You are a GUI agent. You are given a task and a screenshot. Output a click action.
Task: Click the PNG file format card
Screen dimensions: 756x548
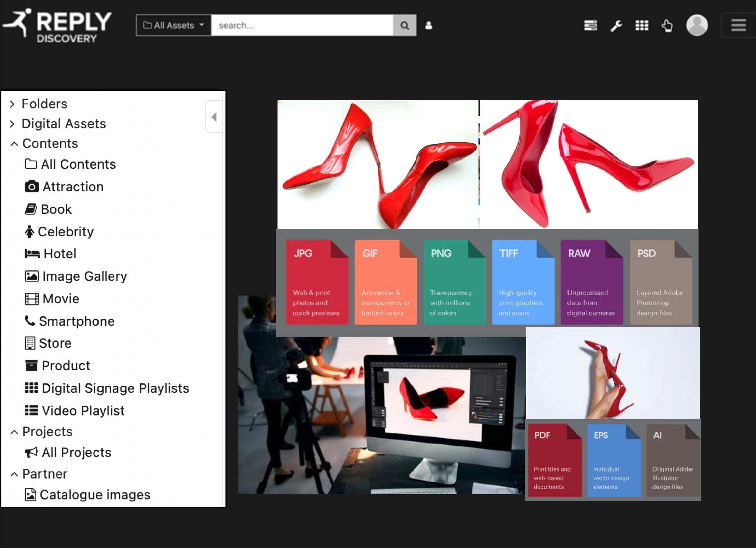click(454, 282)
